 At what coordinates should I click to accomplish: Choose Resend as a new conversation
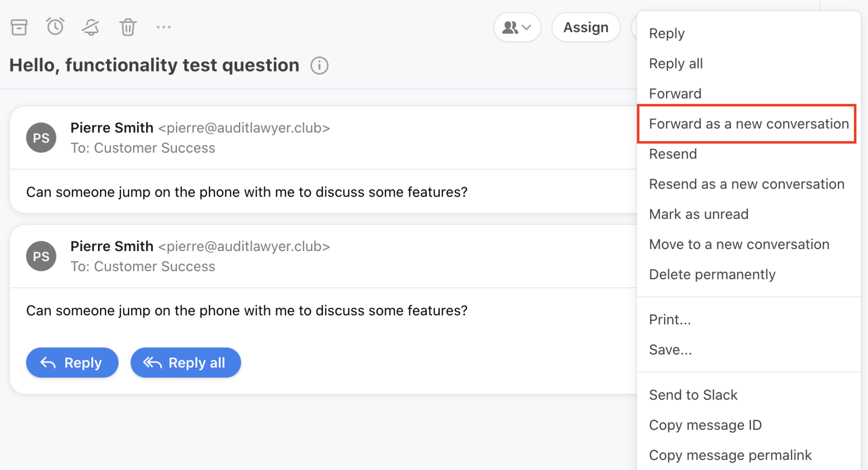(x=747, y=184)
